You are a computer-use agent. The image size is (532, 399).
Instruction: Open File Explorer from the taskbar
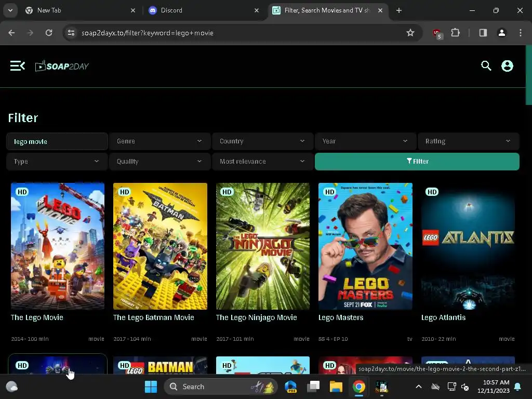pyautogui.click(x=336, y=387)
